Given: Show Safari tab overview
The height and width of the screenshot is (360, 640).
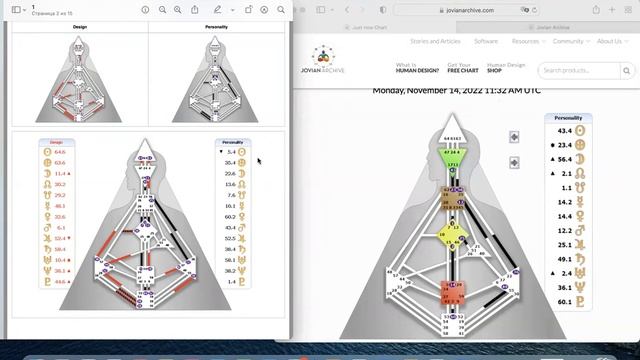Looking at the screenshot, I should coord(628,10).
